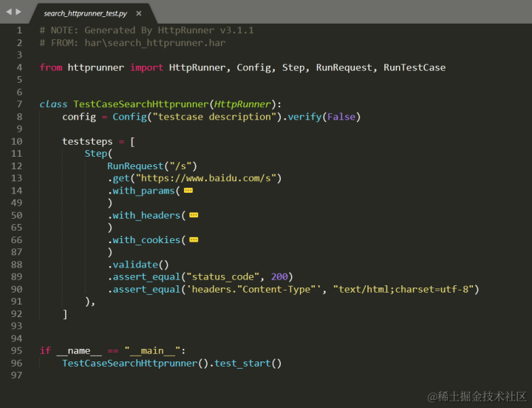Click the '.validate()' call
This screenshot has width=532, height=408.
click(138, 265)
